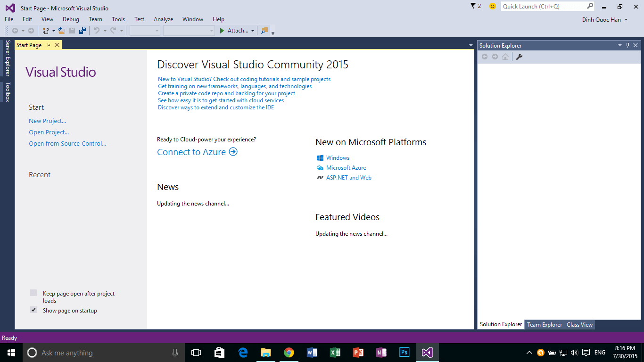Open the Tools menu
The width and height of the screenshot is (644, 362).
click(x=118, y=19)
